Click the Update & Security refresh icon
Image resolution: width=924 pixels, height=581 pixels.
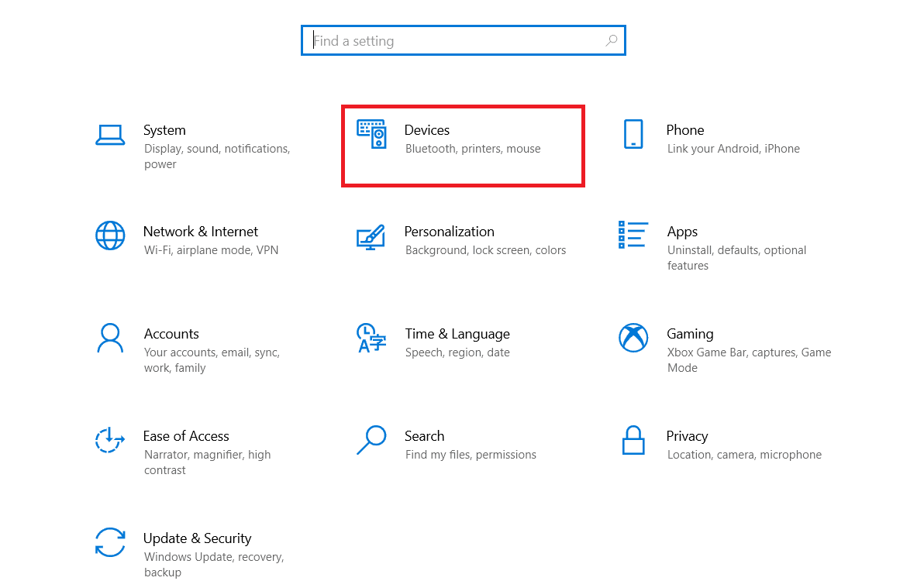[111, 542]
